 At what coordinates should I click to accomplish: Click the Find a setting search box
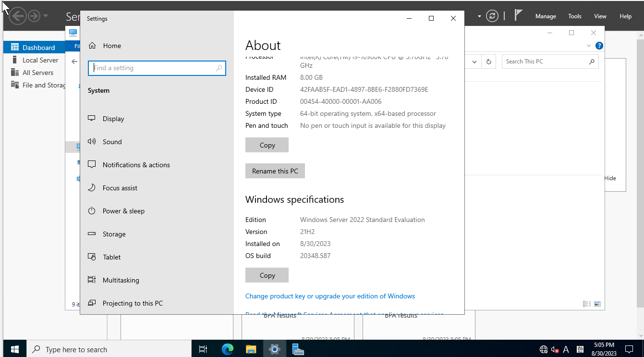click(157, 68)
